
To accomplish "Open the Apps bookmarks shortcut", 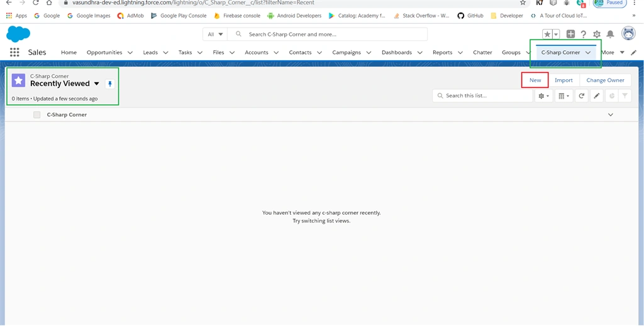I will coord(16,16).
